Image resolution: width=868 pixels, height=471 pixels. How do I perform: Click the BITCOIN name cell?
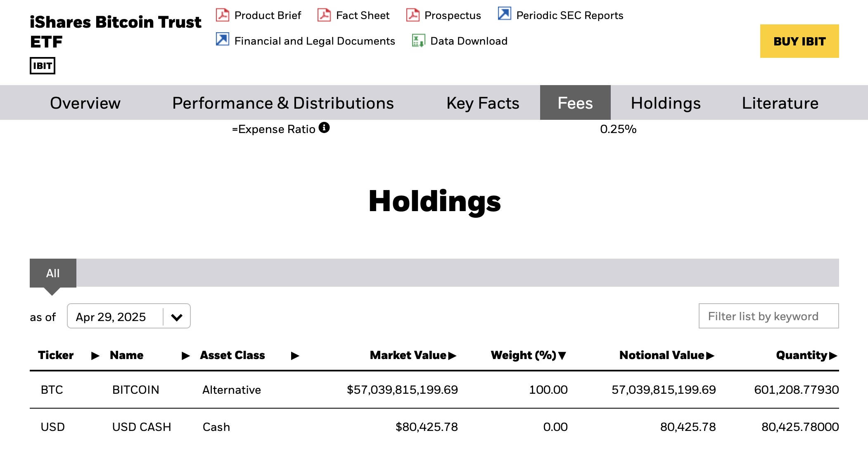coord(135,390)
